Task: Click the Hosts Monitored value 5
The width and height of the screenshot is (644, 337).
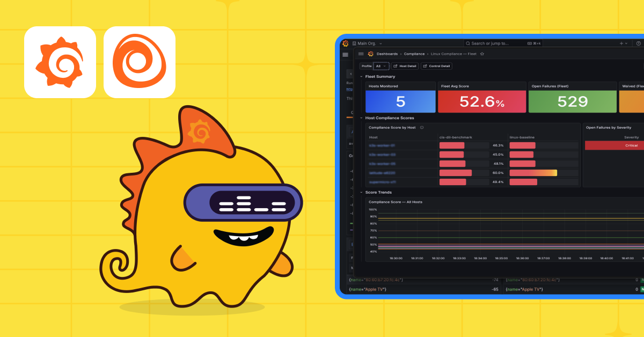Action: [400, 101]
